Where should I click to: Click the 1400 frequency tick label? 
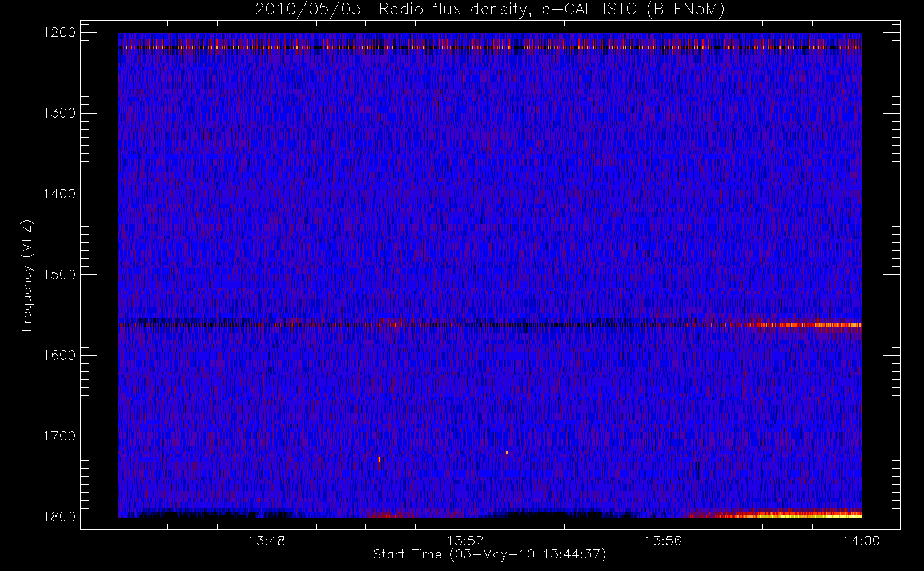point(59,194)
